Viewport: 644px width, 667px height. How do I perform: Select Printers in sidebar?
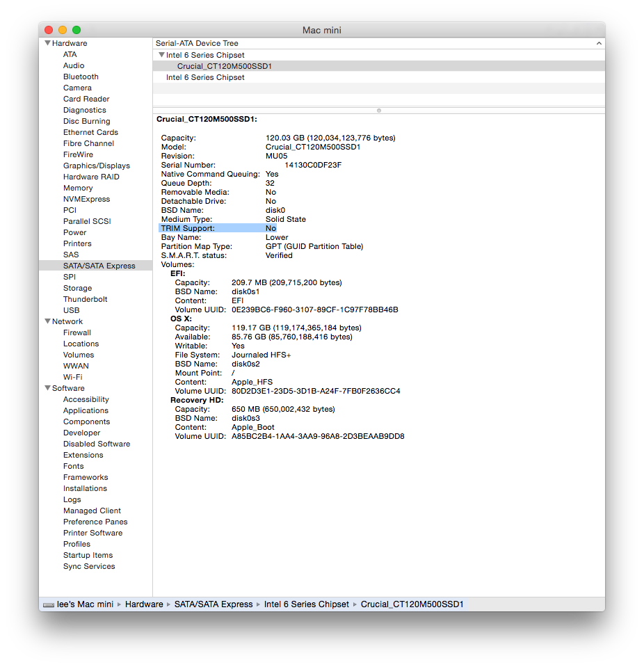(77, 243)
